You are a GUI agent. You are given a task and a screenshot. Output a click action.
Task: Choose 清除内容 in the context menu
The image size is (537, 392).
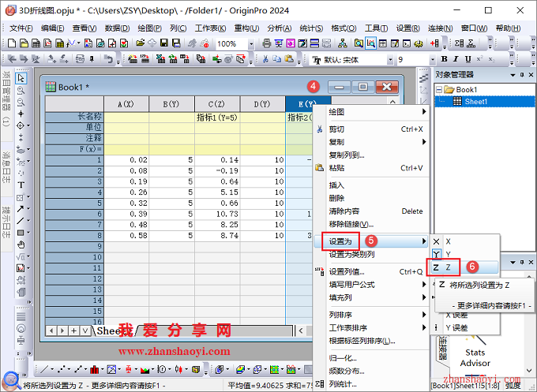coord(372,211)
